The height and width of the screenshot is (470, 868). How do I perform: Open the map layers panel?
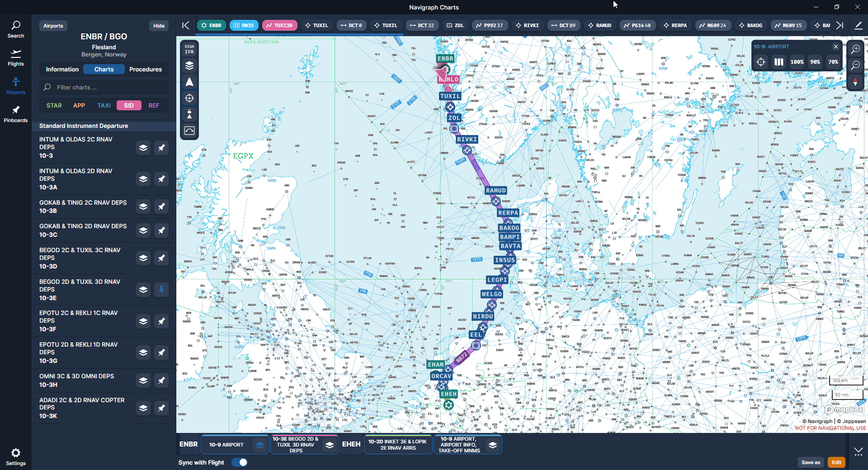tap(189, 66)
